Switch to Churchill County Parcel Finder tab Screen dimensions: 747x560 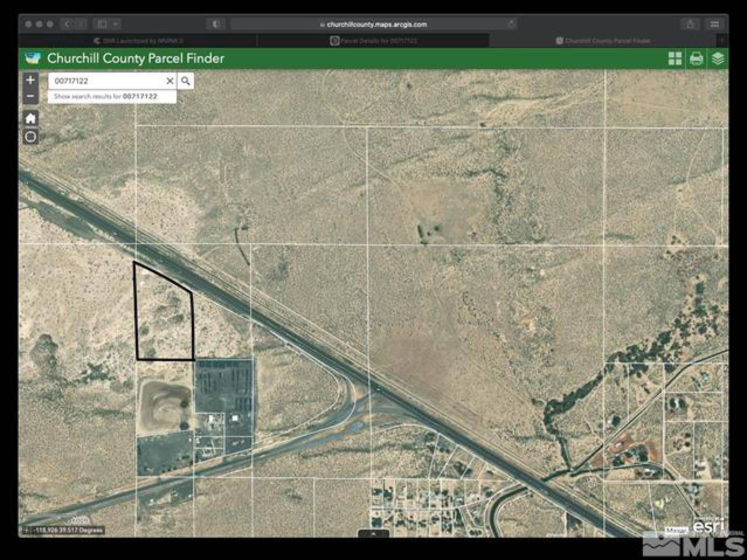[603, 41]
